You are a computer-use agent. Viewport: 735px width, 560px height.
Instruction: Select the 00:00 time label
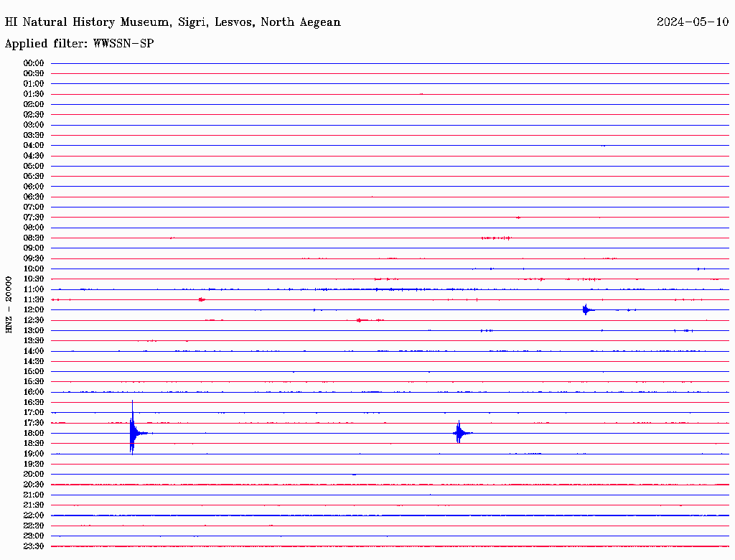coord(34,63)
